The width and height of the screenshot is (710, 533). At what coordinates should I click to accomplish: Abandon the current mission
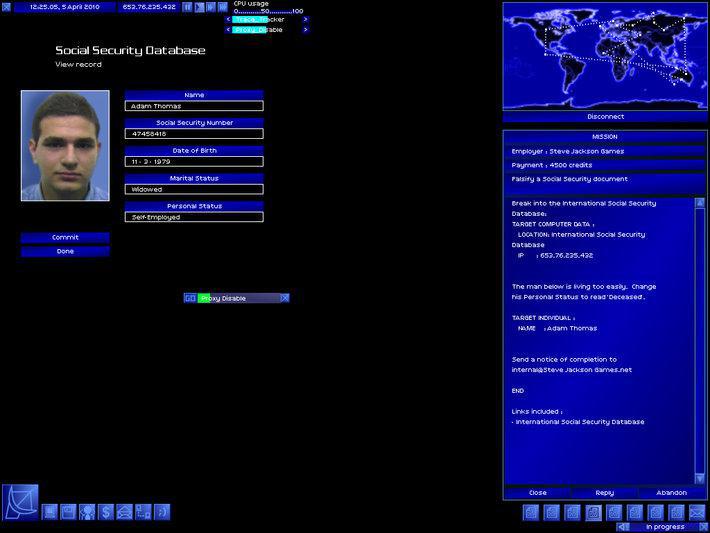(x=672, y=493)
